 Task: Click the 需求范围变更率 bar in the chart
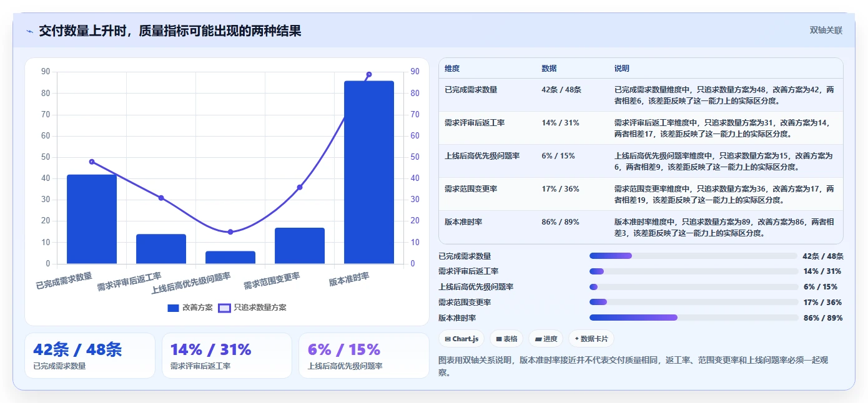tap(300, 246)
